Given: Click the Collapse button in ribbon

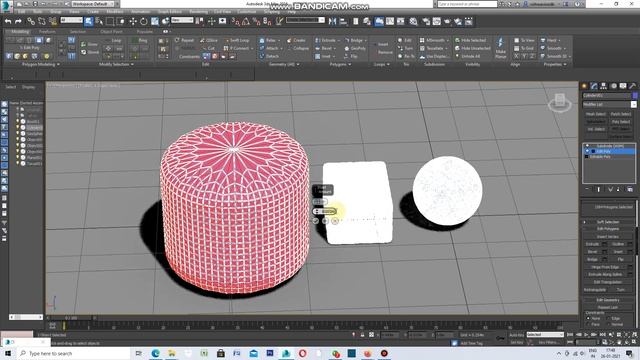Looking at the screenshot, I should point(298,48).
